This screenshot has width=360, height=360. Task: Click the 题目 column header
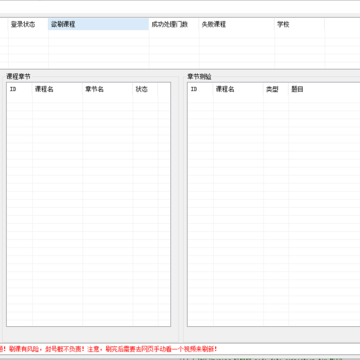[x=324, y=89]
